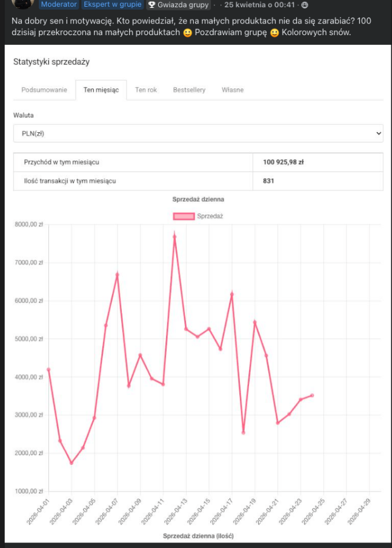Switch to the Ten rok tab

click(145, 90)
